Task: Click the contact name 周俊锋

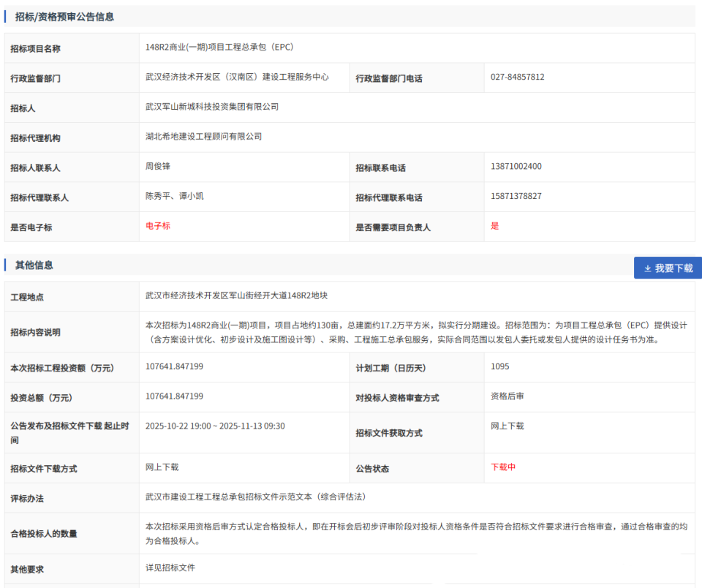Action: [x=157, y=167]
